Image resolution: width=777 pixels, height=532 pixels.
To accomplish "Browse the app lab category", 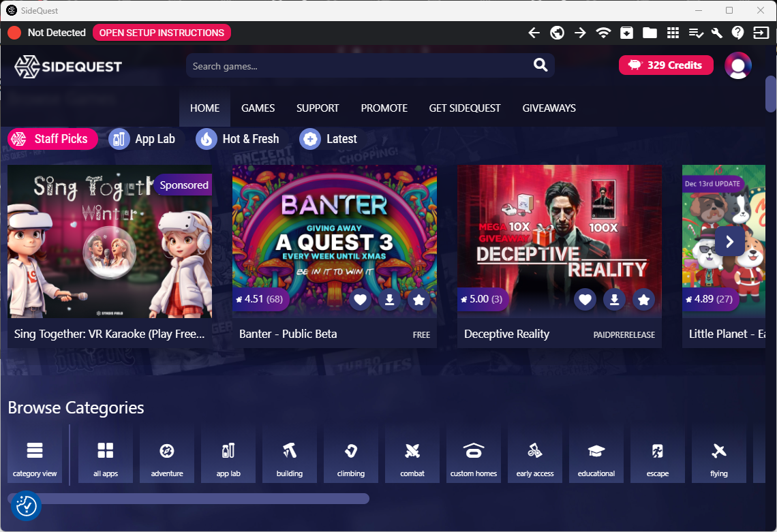I will coord(228,455).
